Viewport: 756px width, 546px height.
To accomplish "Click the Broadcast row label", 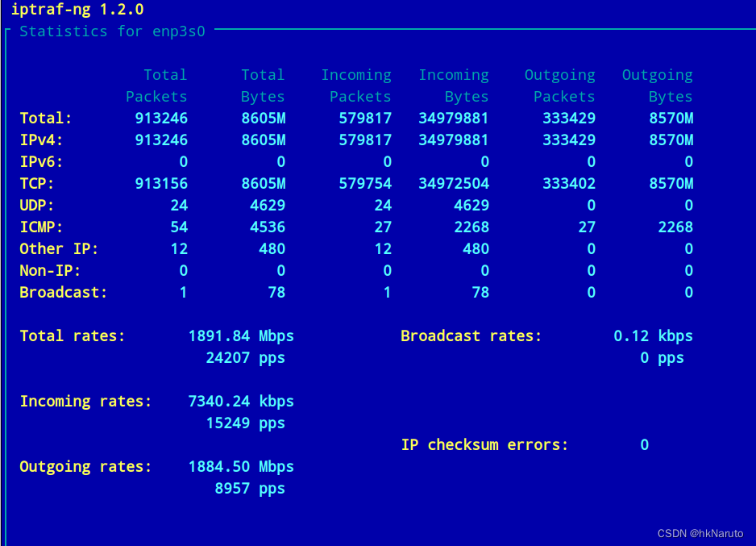I will [x=63, y=292].
